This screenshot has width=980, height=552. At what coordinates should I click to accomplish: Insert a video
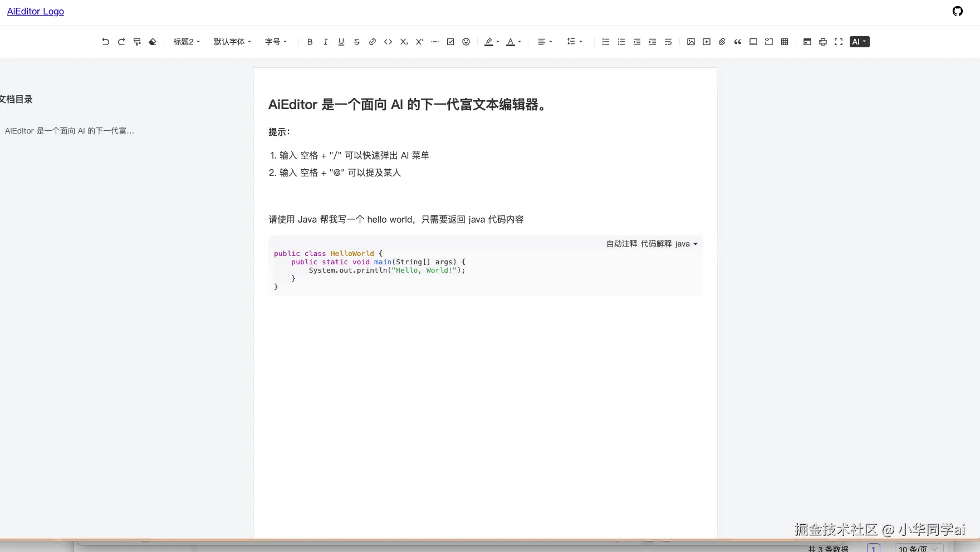pos(707,42)
